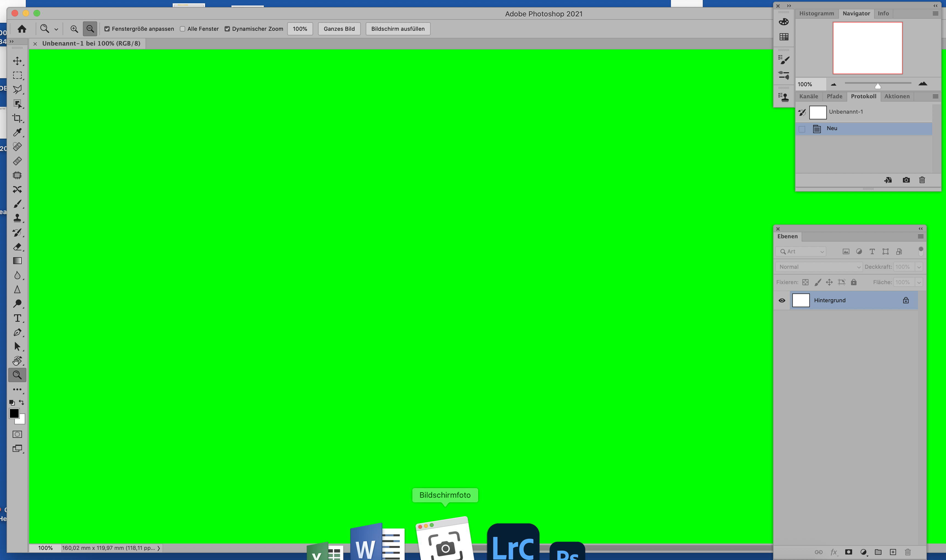Pick the Eyedropper tool
946x560 pixels.
[17, 133]
